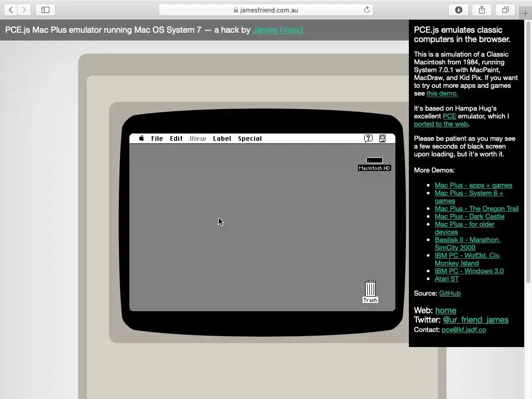Open Twitter @ur_friend_james link
532x399 pixels.
point(476,320)
